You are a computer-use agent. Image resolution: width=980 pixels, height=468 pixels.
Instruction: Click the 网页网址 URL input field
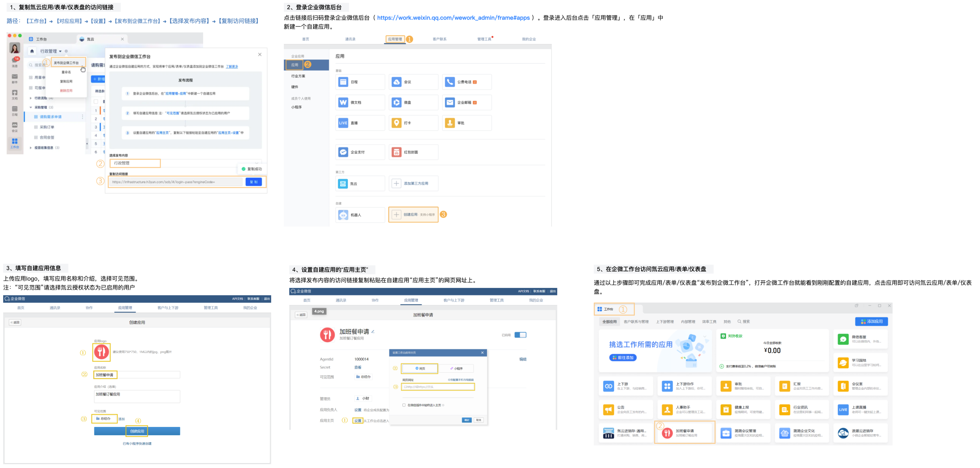[x=438, y=387]
